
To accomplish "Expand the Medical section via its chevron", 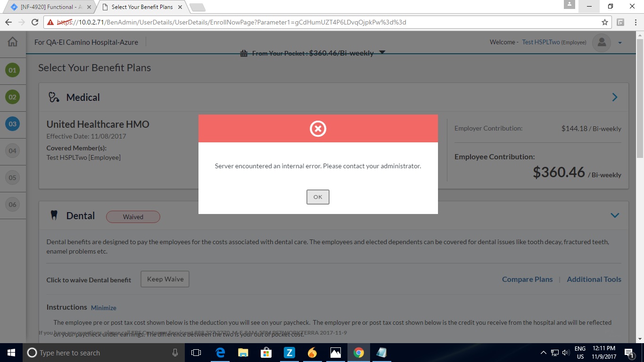I will (x=614, y=97).
